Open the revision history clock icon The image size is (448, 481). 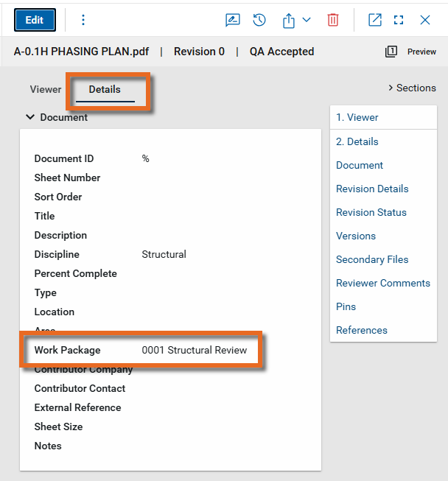[x=259, y=20]
